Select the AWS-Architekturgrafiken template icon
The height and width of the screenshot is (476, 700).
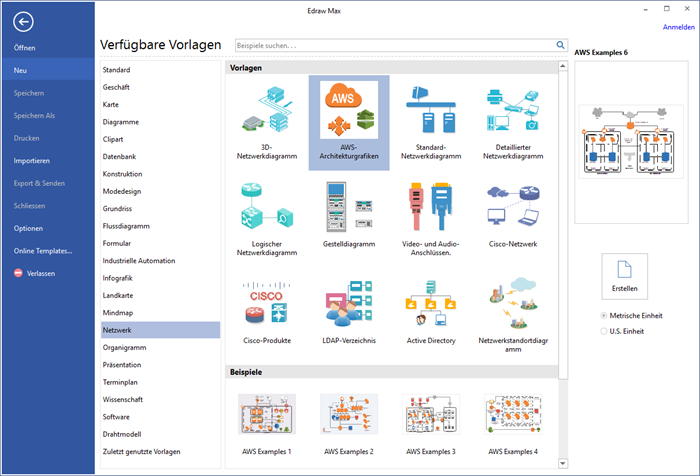click(x=349, y=110)
